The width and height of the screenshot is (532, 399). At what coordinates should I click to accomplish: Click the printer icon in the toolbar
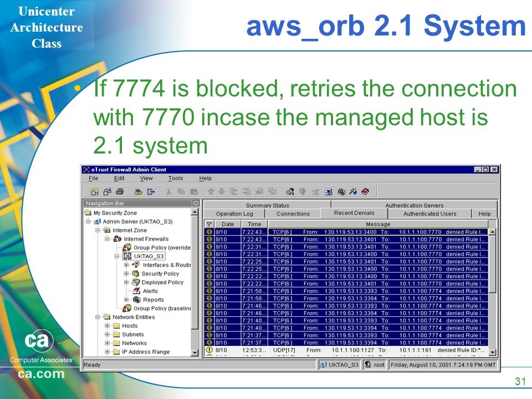tap(120, 192)
